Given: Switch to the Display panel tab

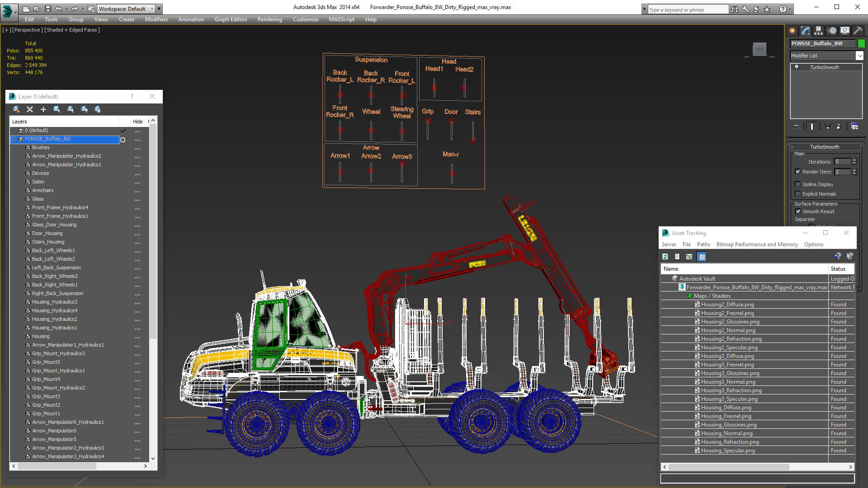Looking at the screenshot, I should [x=844, y=31].
